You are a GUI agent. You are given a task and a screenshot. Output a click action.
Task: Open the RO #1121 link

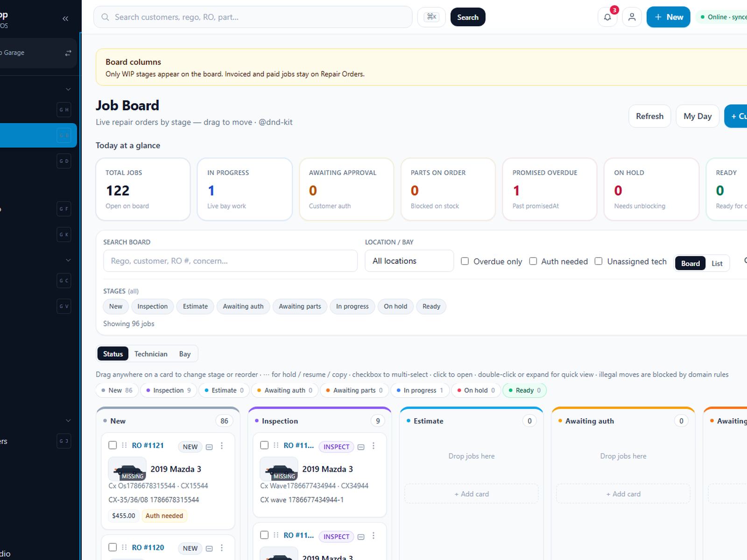[148, 446]
